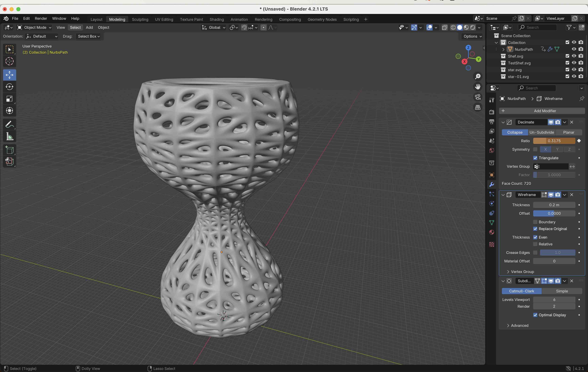Image resolution: width=588 pixels, height=372 pixels.
Task: Collapse the Decimate modifier panel
Action: 503,122
